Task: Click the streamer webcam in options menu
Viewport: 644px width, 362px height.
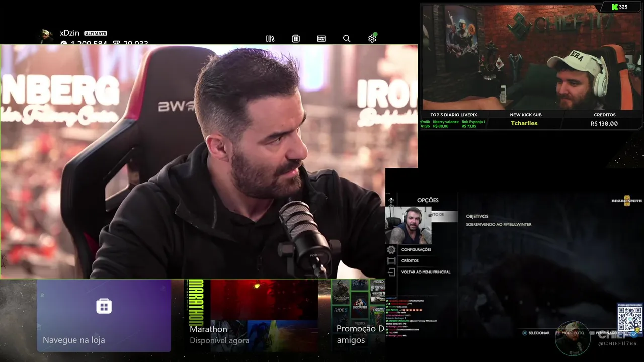Action: (409, 225)
